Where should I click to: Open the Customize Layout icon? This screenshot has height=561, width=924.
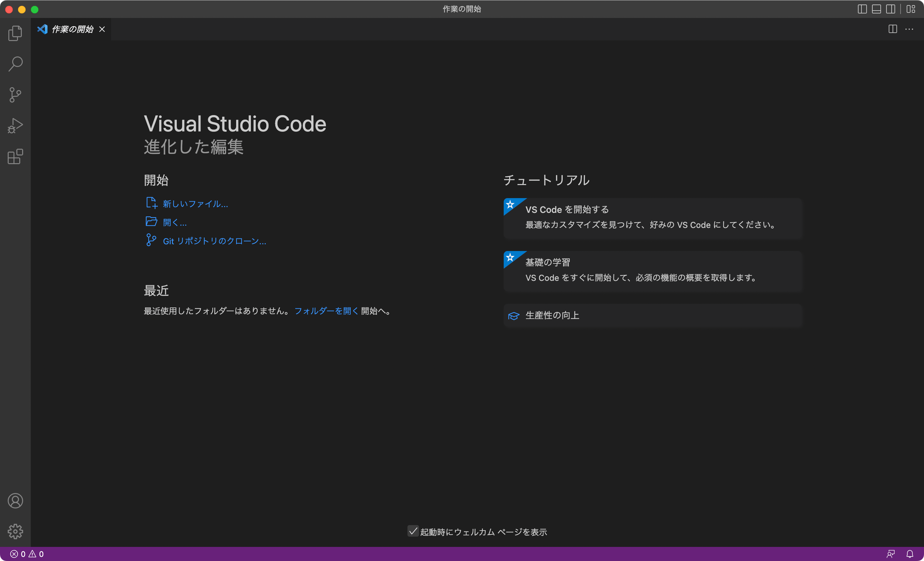point(911,9)
